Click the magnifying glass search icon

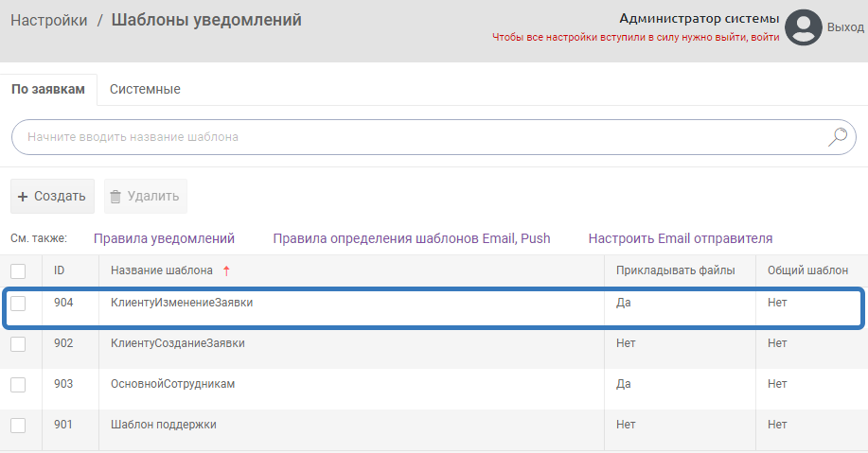pos(837,137)
